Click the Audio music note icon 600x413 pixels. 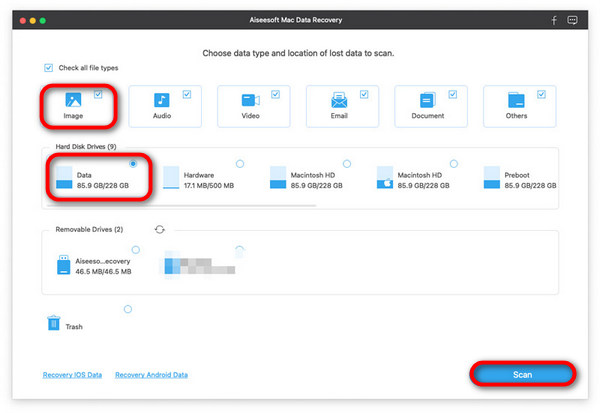click(x=161, y=100)
